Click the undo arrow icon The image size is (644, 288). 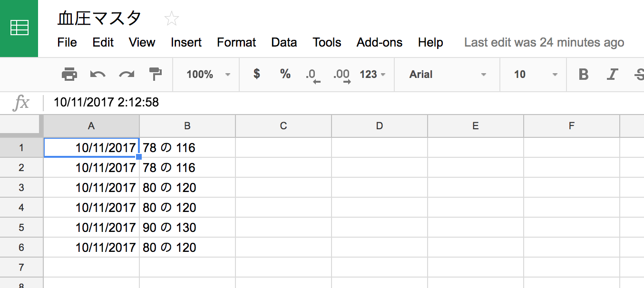coord(98,74)
